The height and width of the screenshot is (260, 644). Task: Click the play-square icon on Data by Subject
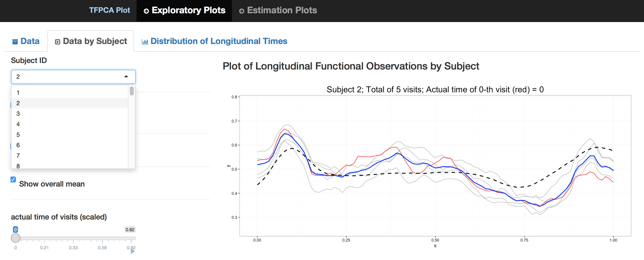pos(57,42)
